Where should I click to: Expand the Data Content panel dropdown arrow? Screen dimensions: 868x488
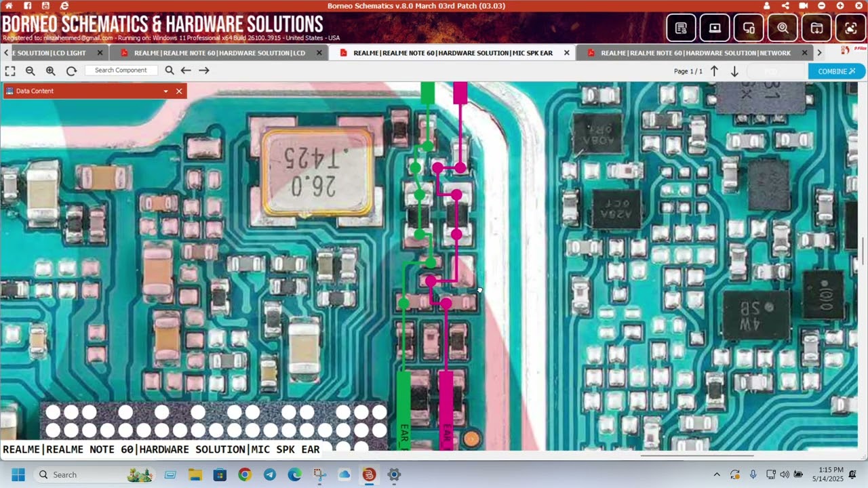pyautogui.click(x=165, y=91)
